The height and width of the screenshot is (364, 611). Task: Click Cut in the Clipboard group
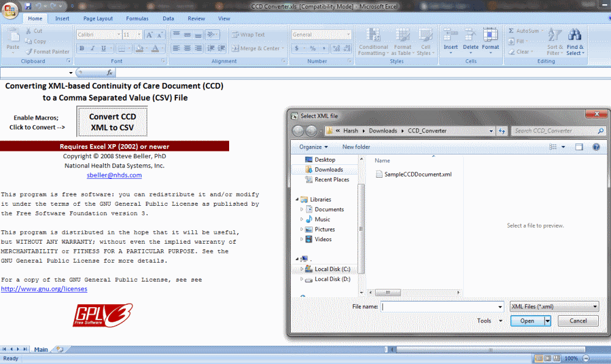point(34,31)
